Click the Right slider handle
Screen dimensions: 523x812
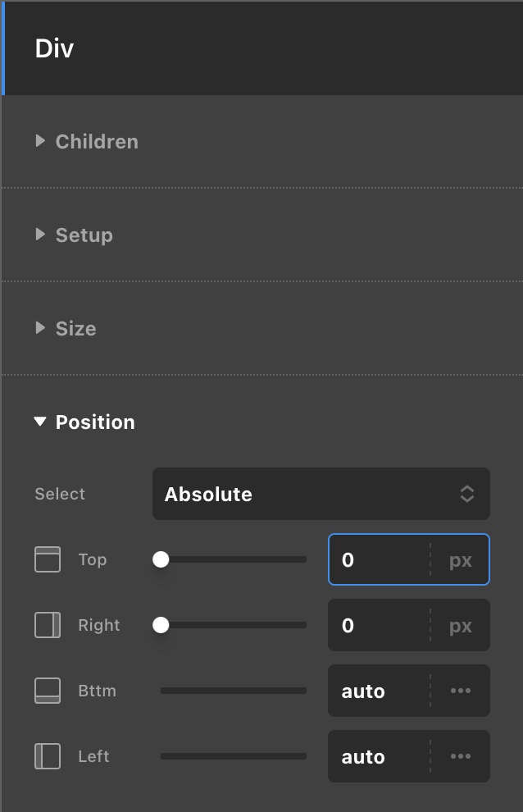[161, 625]
